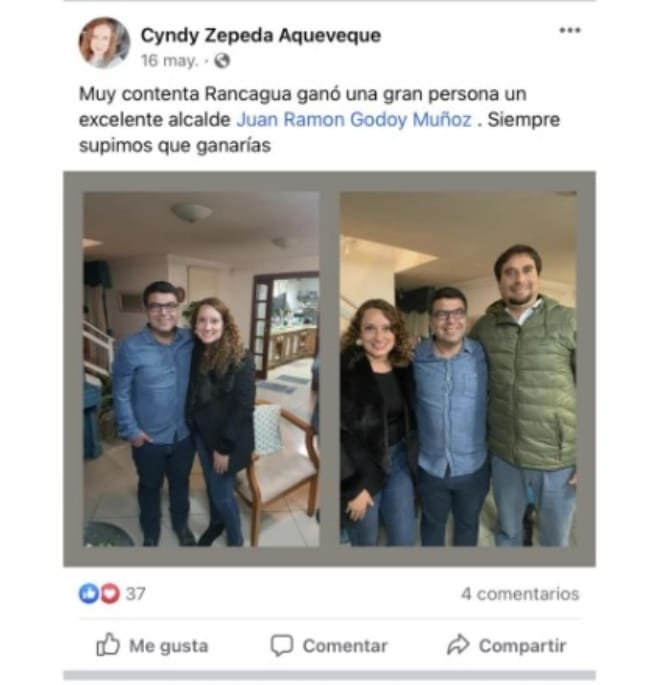Click the public globe privacy icon
The height and width of the screenshot is (685, 654).
click(222, 60)
